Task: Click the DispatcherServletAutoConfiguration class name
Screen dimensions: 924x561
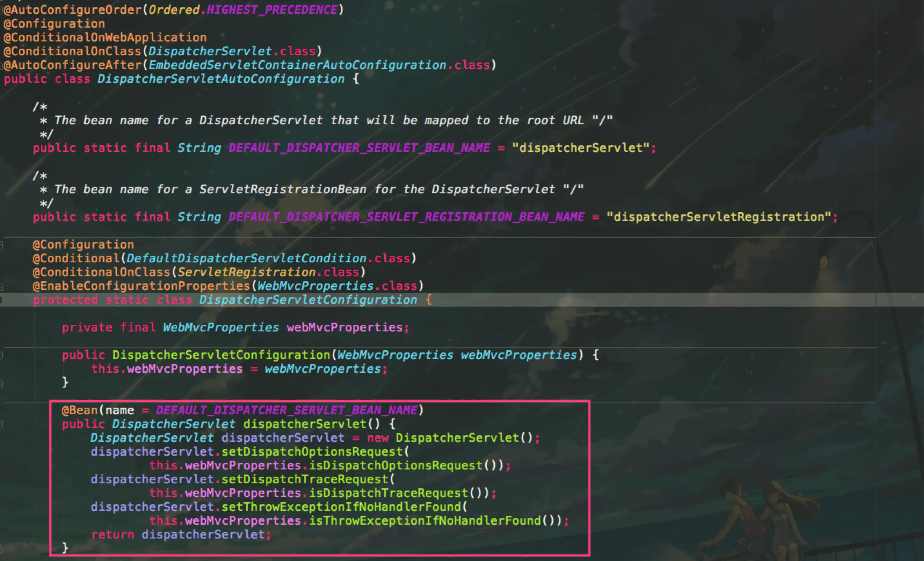Action: point(221,79)
